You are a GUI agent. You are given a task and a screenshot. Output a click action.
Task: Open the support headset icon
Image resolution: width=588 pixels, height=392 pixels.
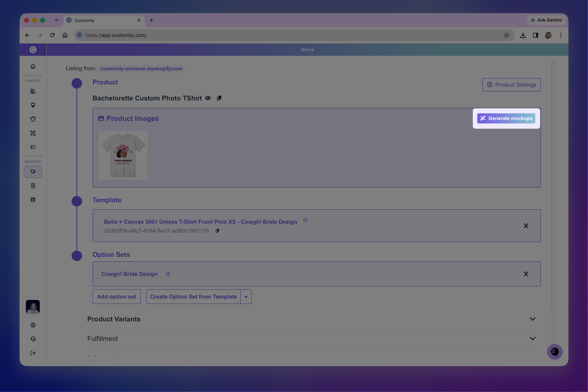33,339
